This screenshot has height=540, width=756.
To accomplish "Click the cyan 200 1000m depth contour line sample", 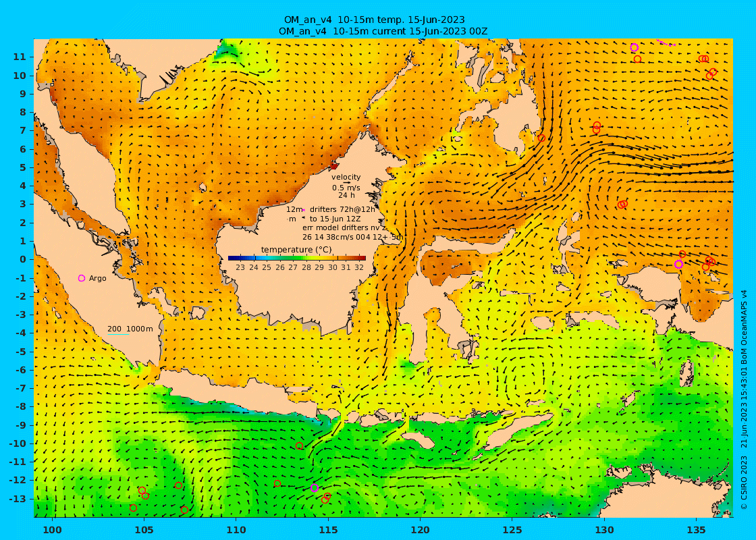I will (x=118, y=334).
